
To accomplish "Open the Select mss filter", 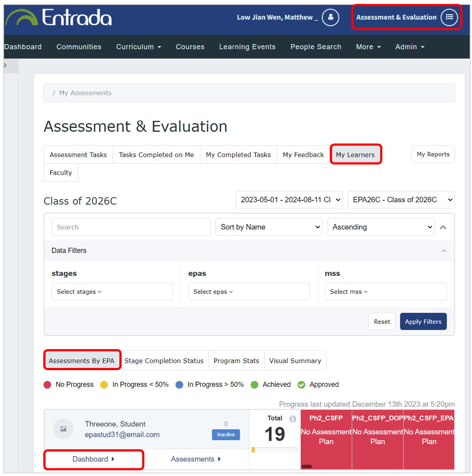I will 385,292.
